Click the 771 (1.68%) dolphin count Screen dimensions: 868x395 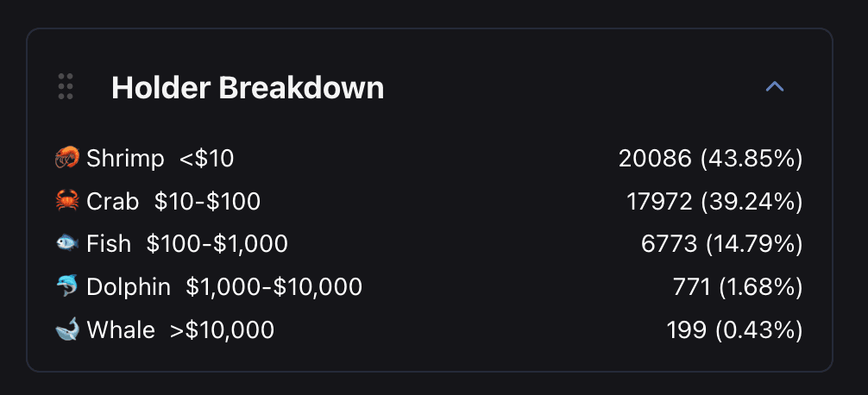(x=737, y=287)
